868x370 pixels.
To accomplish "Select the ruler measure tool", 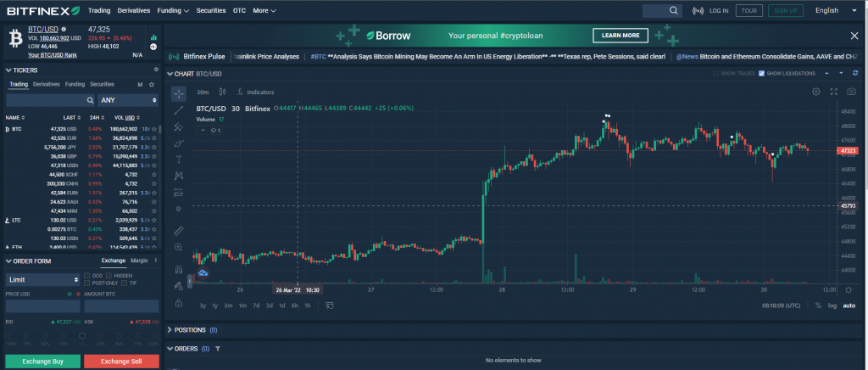I will pyautogui.click(x=178, y=231).
